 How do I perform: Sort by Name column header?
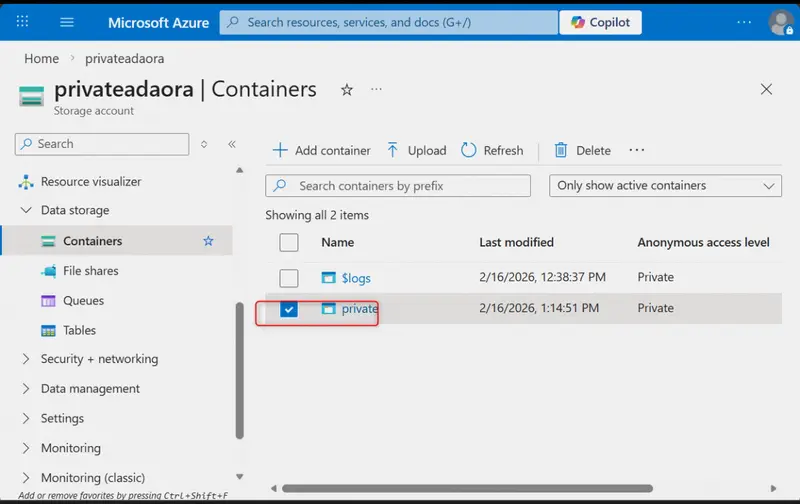(x=338, y=242)
